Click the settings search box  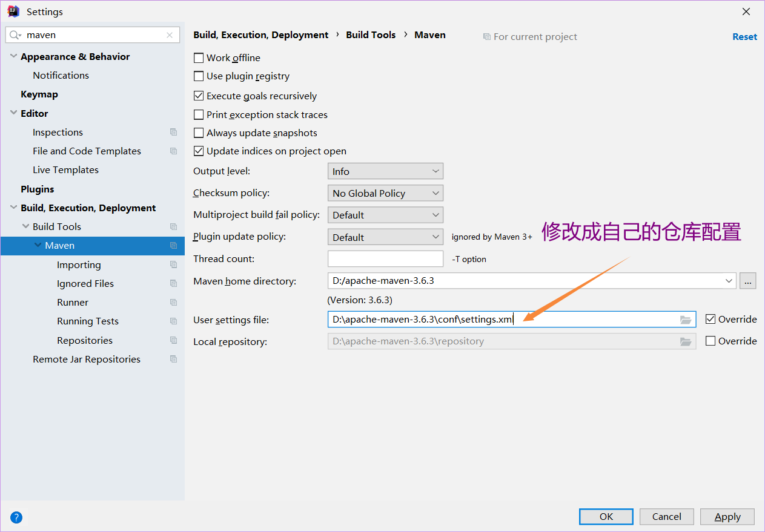(x=93, y=35)
